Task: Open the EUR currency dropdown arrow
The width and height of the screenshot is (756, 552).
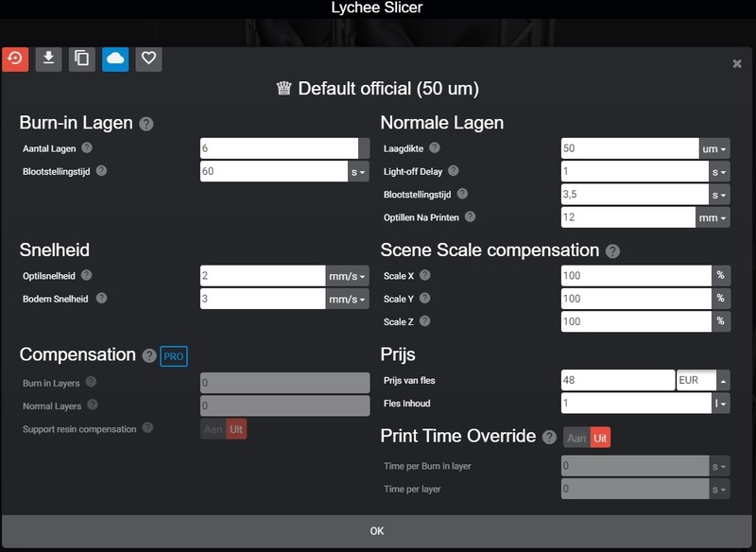Action: tap(723, 380)
